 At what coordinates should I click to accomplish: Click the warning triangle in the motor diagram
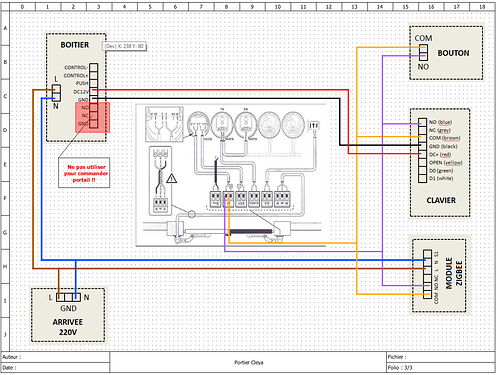click(171, 179)
